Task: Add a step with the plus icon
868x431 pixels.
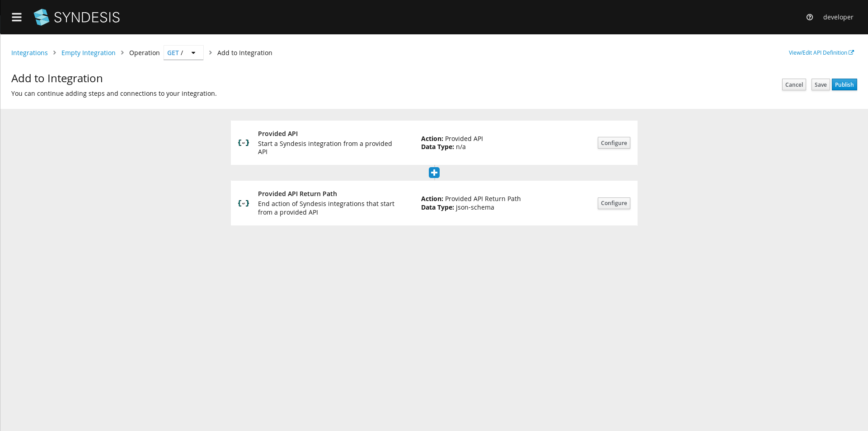Action: [x=434, y=173]
